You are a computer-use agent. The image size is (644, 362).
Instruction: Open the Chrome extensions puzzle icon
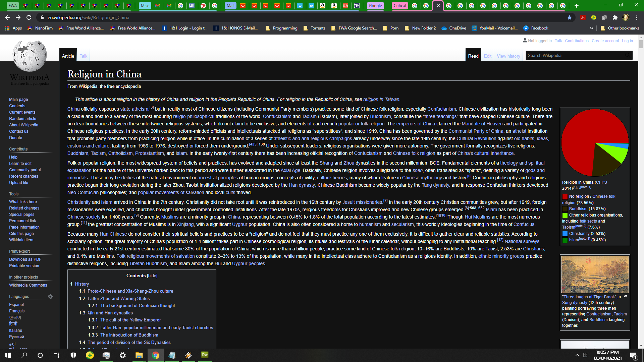tap(615, 17)
